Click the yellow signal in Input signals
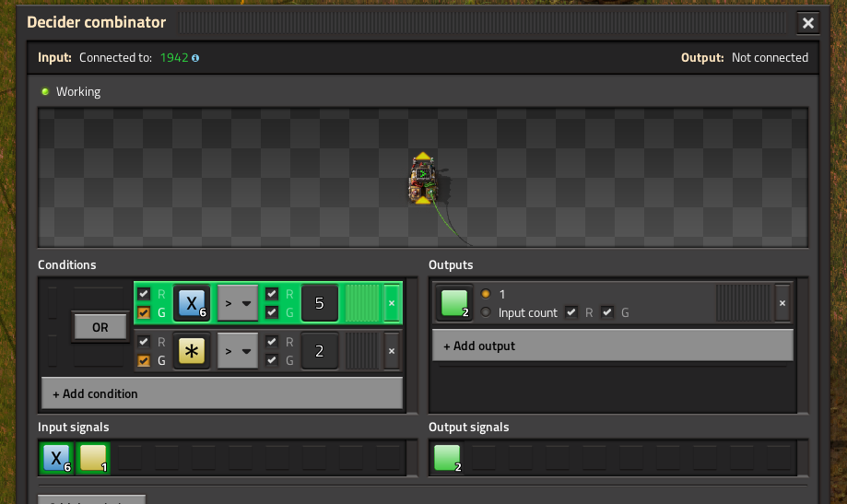 [93, 458]
